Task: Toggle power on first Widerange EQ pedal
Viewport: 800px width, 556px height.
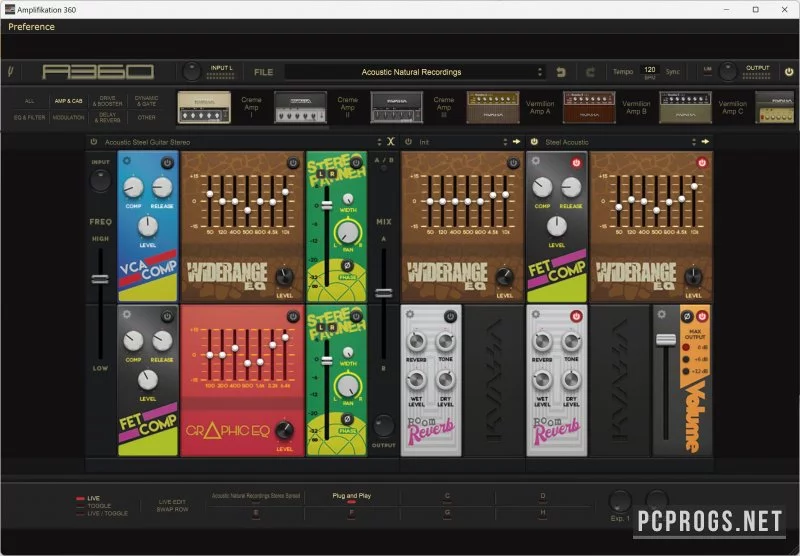Action: pos(293,163)
